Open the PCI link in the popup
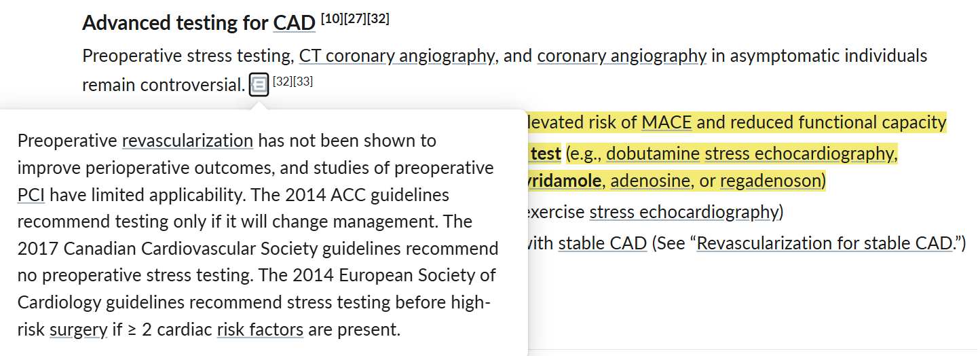 31,196
